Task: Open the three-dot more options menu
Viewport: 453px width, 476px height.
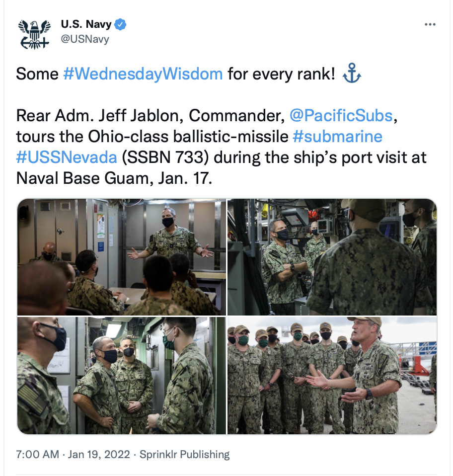Action: (x=430, y=24)
